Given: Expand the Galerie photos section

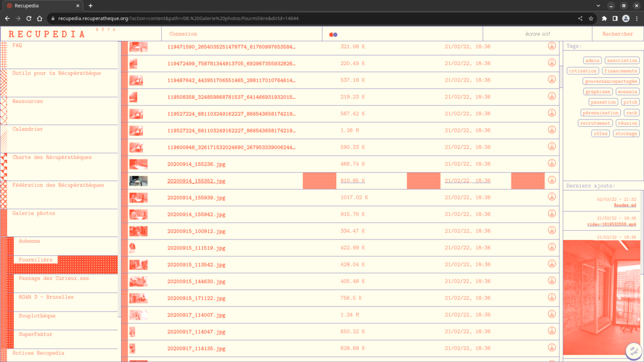Looking at the screenshot, I should pyautogui.click(x=34, y=213).
